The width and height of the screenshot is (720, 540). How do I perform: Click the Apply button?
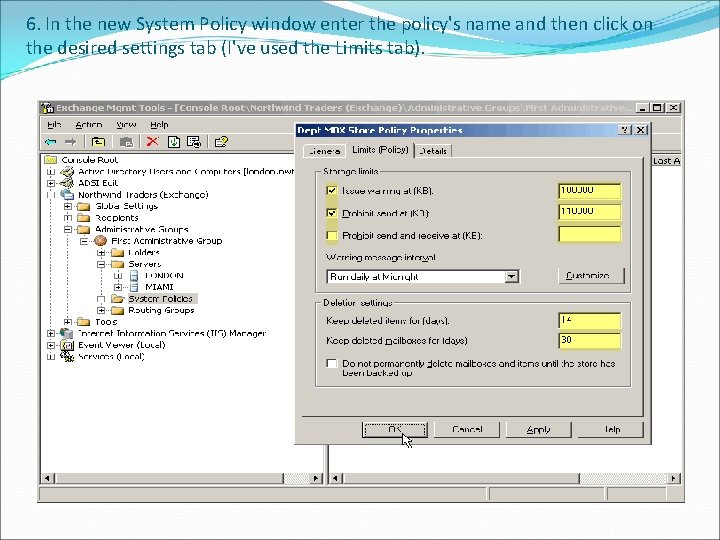(538, 430)
